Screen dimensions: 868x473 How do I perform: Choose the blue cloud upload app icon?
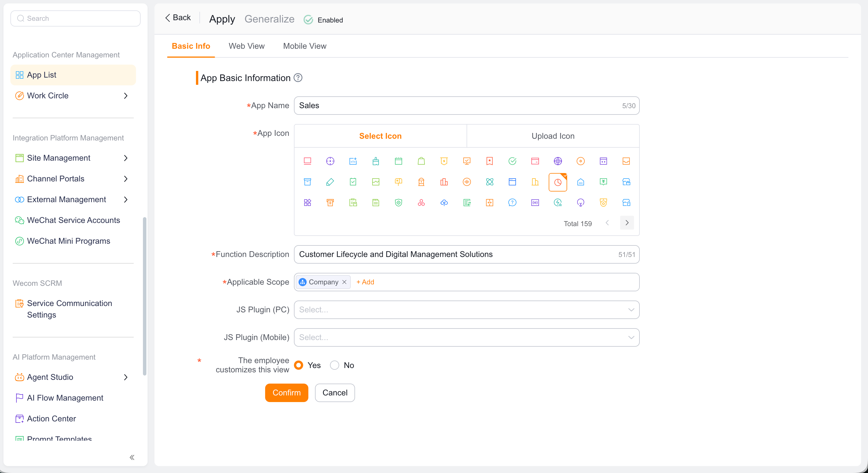click(x=444, y=203)
